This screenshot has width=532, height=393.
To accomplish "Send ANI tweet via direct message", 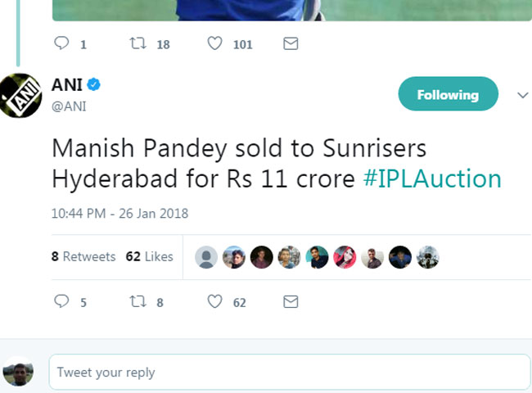I will 290,301.
